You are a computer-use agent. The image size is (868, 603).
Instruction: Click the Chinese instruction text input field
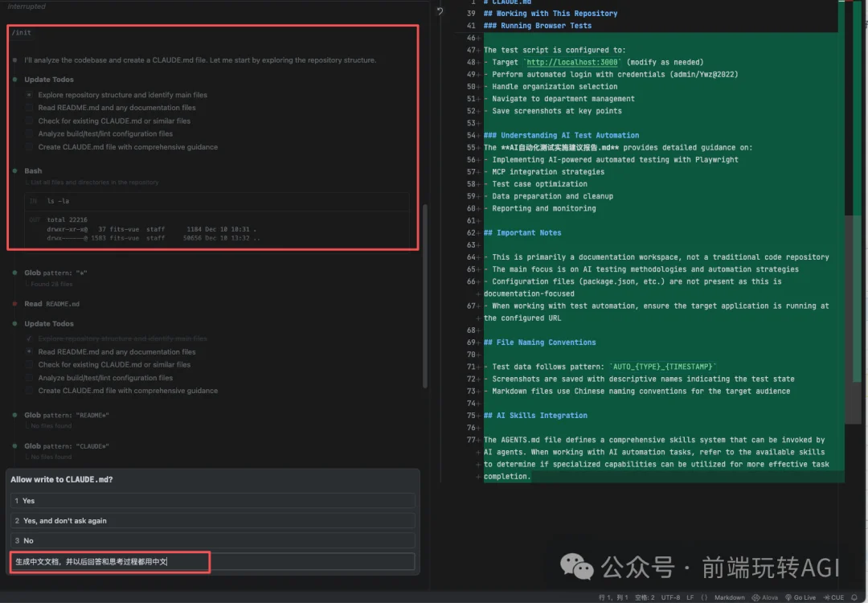tap(213, 561)
